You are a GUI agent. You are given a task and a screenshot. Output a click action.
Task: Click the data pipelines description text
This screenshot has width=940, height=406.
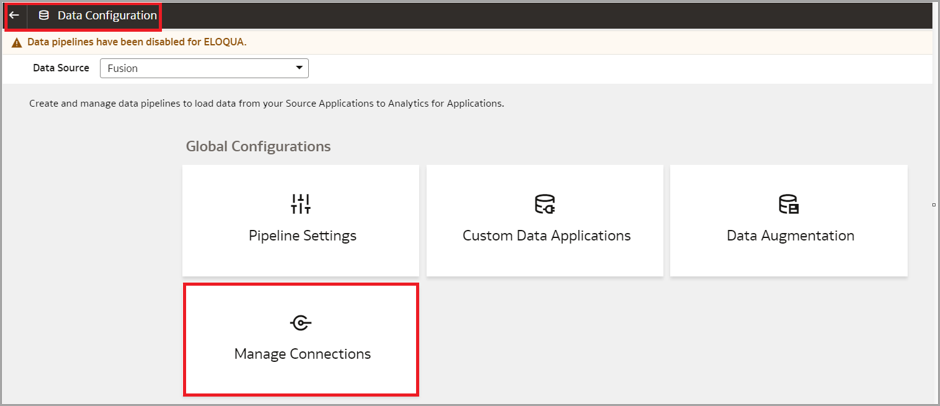[x=266, y=103]
